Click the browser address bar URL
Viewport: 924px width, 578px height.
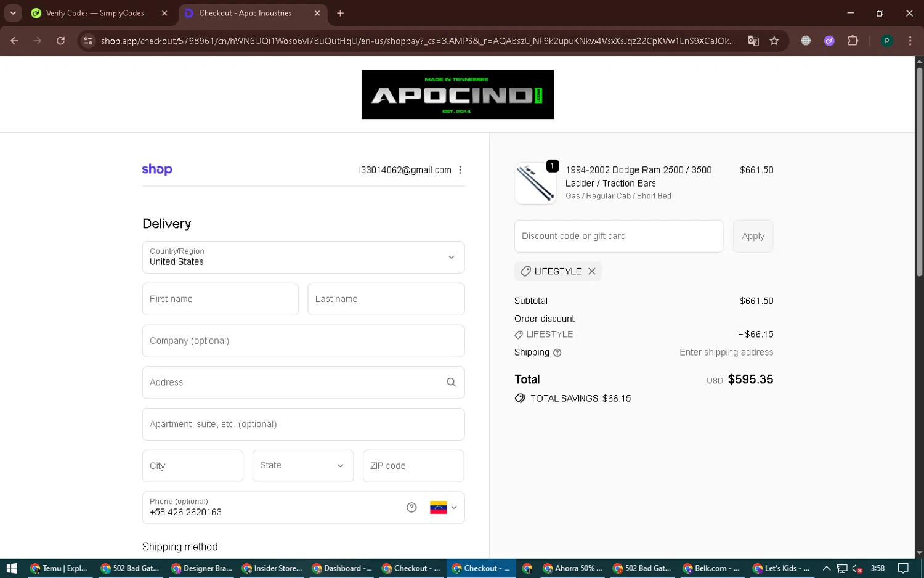coord(418,41)
